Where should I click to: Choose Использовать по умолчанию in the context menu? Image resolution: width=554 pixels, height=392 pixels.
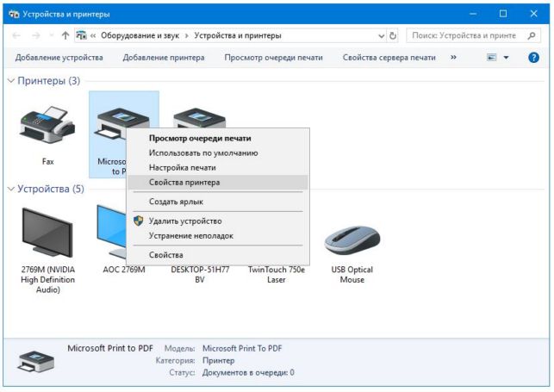(x=218, y=153)
